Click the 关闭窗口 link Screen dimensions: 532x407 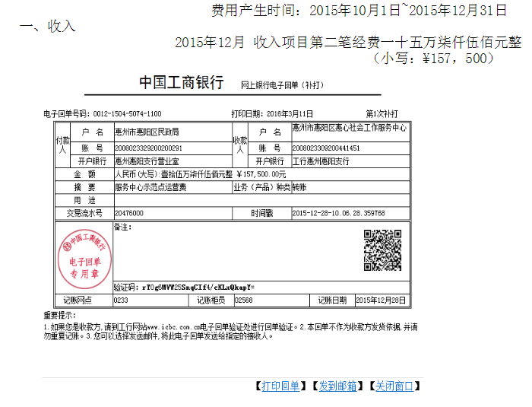click(394, 386)
